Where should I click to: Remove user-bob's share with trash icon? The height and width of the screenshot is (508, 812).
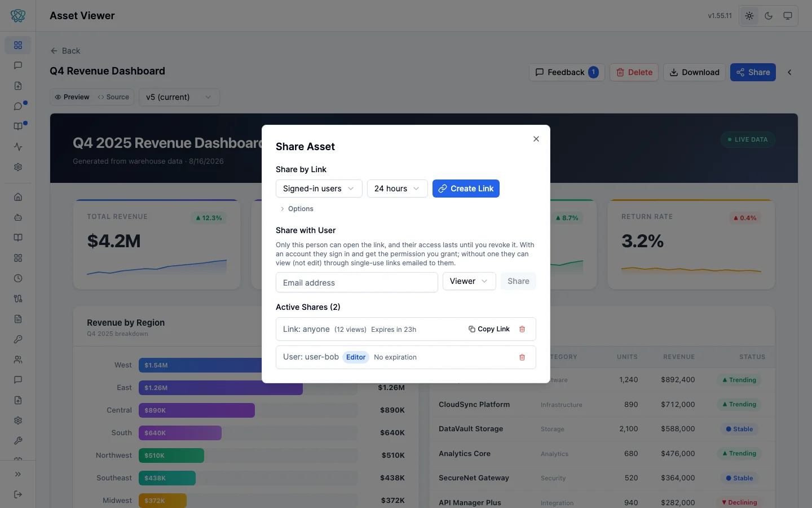[x=522, y=357]
